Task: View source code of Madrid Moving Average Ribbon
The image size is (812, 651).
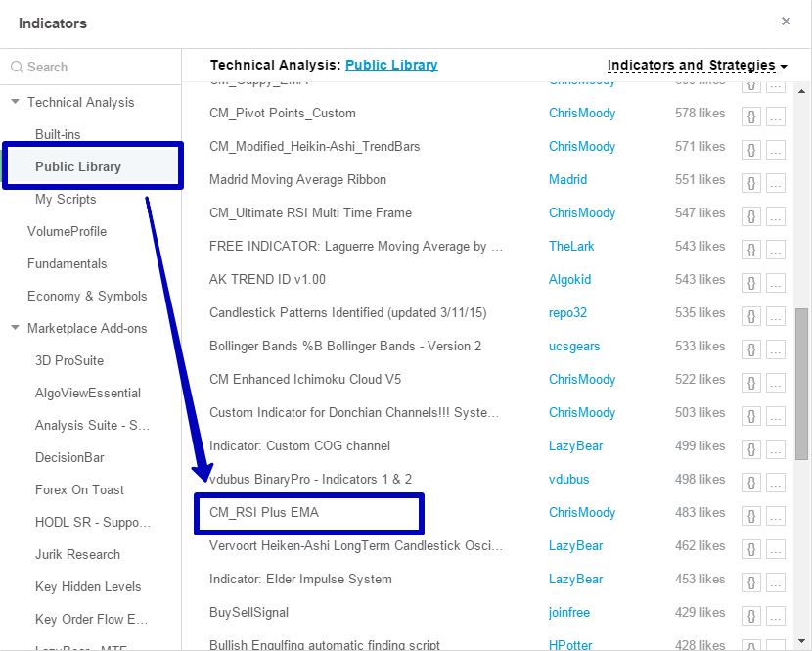Action: point(750,180)
